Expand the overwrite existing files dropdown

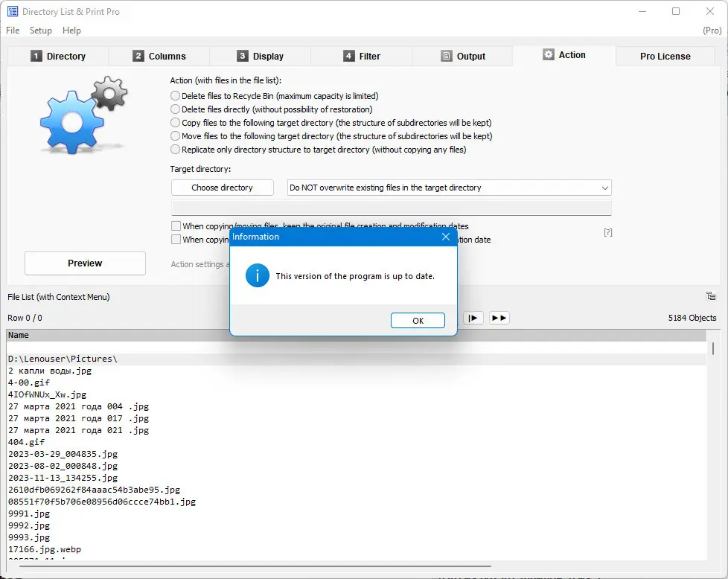pyautogui.click(x=449, y=188)
